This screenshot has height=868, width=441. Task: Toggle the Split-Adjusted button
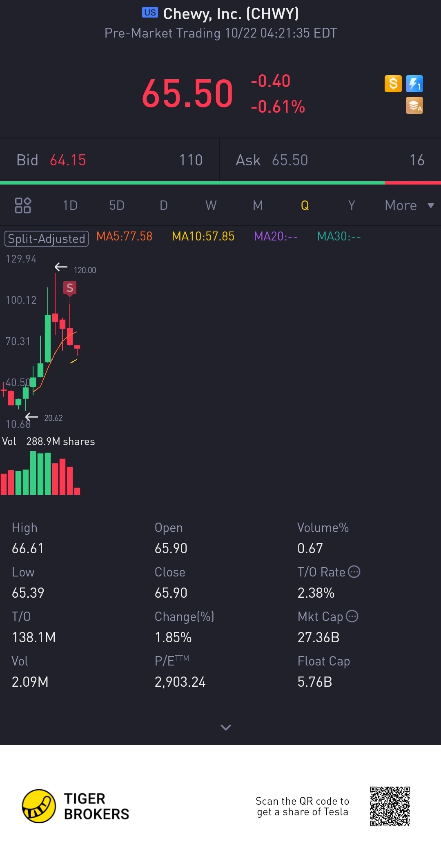pos(47,238)
